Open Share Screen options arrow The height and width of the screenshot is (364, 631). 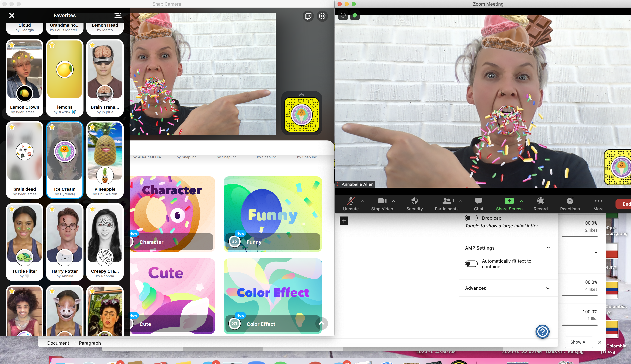(x=521, y=201)
